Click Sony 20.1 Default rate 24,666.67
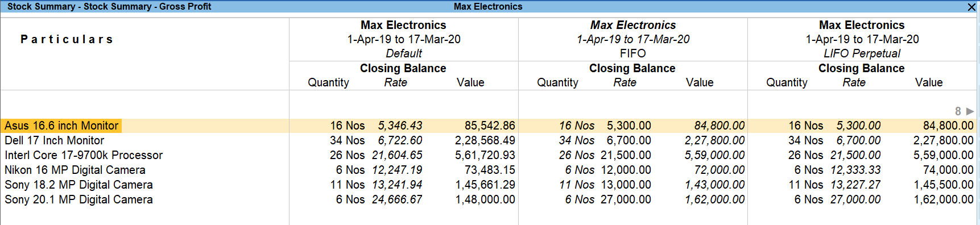The height and width of the screenshot is (225, 980). 398,199
